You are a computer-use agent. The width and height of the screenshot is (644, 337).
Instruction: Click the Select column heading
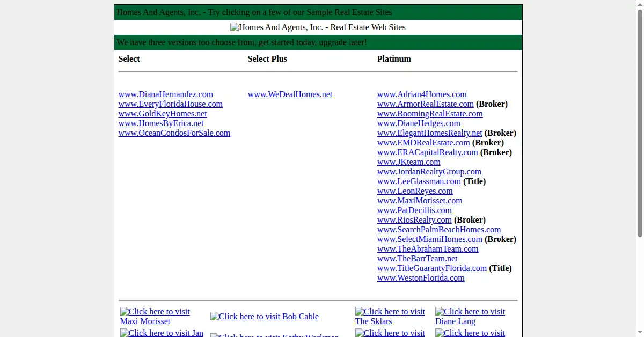coord(129,59)
